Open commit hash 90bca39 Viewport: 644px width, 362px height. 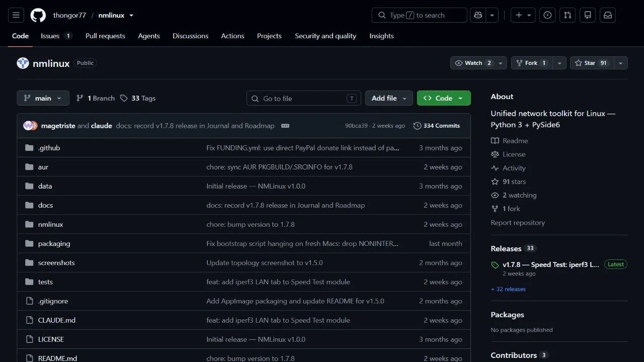pyautogui.click(x=356, y=126)
